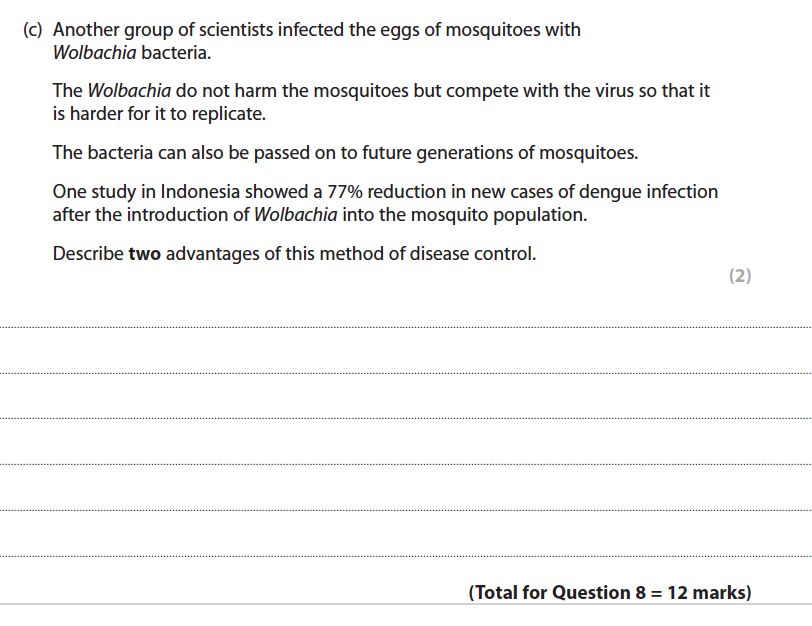This screenshot has height=626, width=812.
Task: Click "Total for Question 8 = 12 marks"
Action: (609, 592)
